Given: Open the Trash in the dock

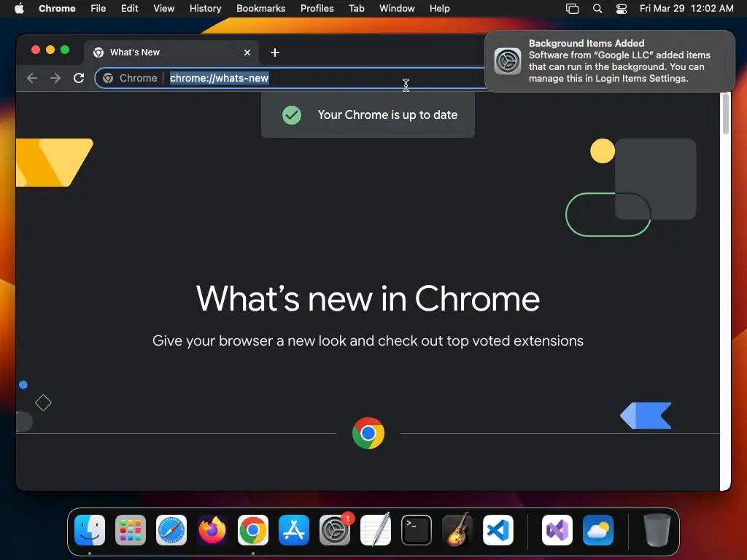Looking at the screenshot, I should pos(657,530).
